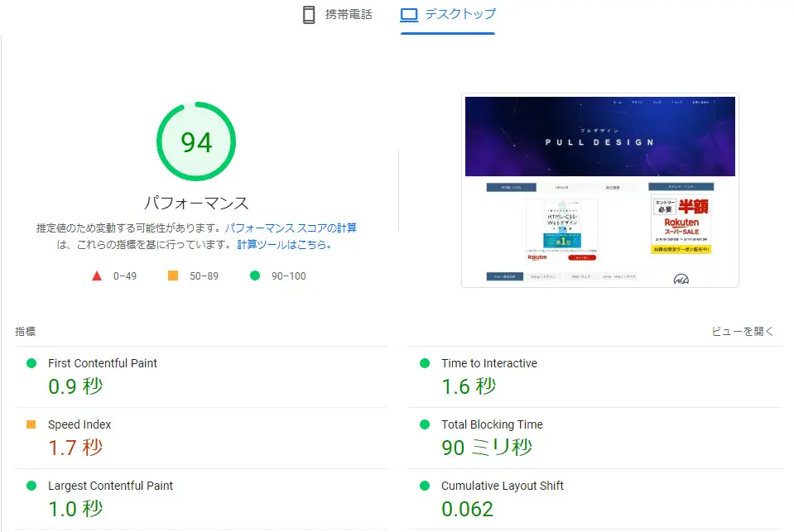Viewport: 794px width, 532px height.
Task: Click the website screenshot thumbnail
Action: pyautogui.click(x=599, y=189)
